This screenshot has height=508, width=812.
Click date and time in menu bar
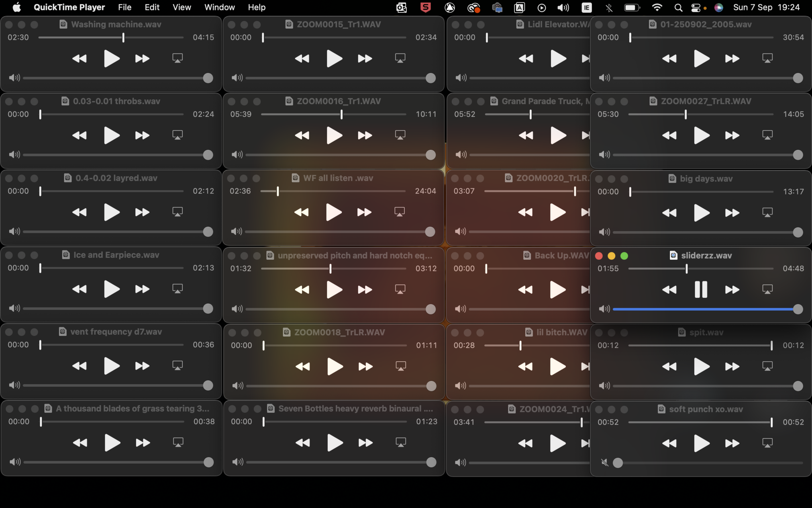tap(766, 7)
